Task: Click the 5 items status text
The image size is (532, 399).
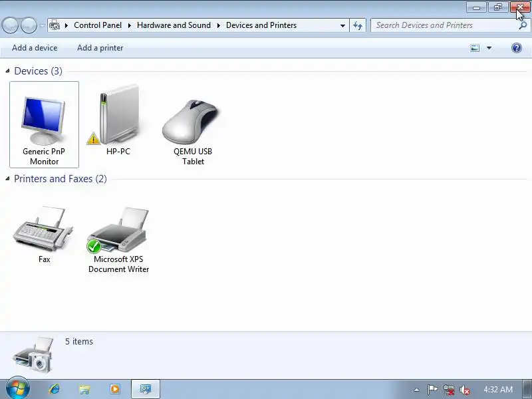Action: click(79, 341)
